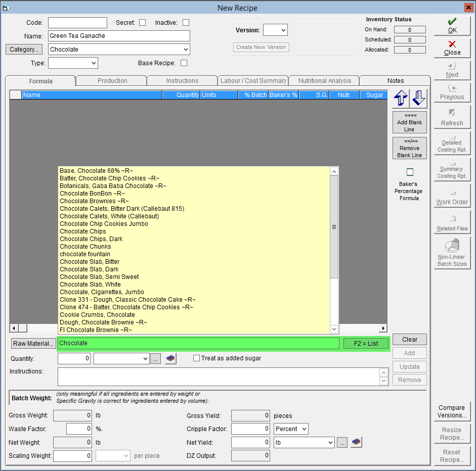476x471 pixels.
Task: Click the green Chocolate search field
Action: pos(198,343)
